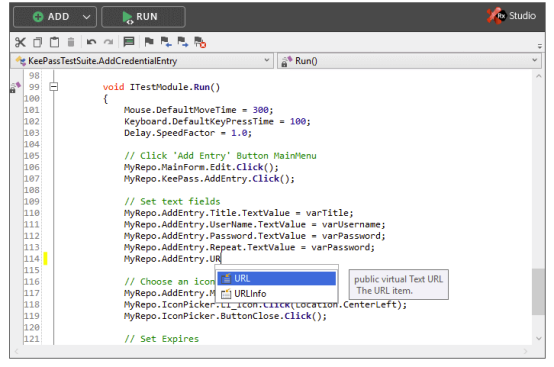Image resolution: width=554 pixels, height=367 pixels.
Task: Click the green plus icon on ADD
Action: [x=38, y=17]
